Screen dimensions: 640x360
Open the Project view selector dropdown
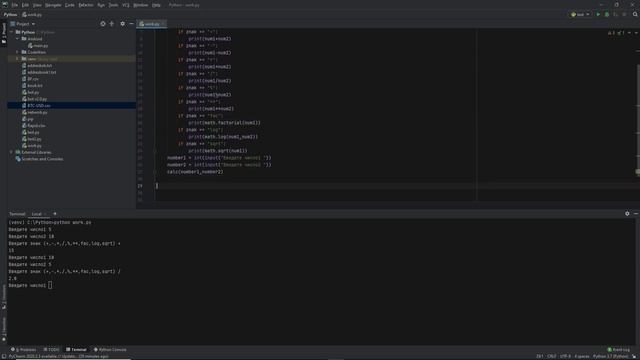pyautogui.click(x=22, y=24)
